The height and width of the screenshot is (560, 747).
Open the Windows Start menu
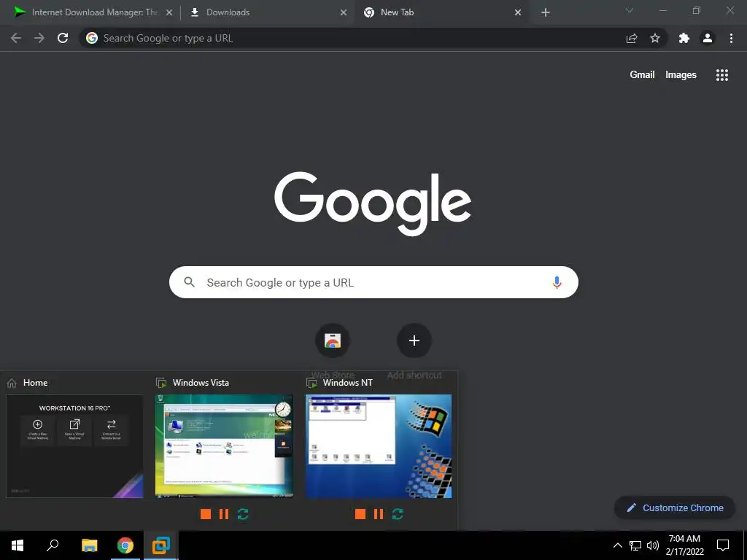tap(18, 545)
